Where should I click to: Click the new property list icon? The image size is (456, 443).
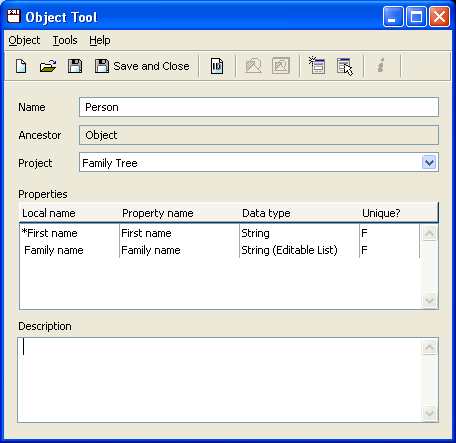pos(316,65)
